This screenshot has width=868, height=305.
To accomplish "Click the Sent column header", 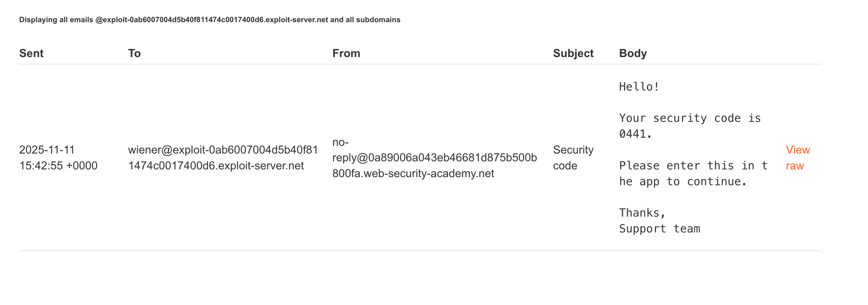I will (x=31, y=53).
